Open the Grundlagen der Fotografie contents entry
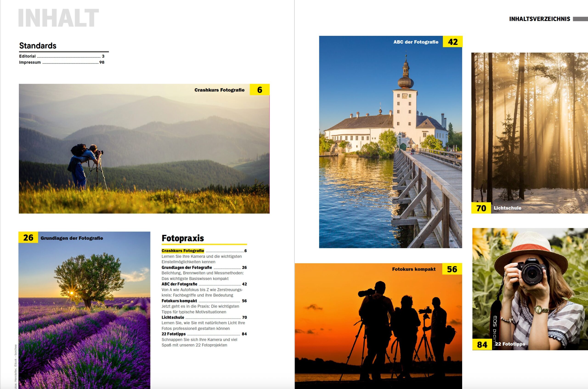The height and width of the screenshot is (389, 588). point(187,267)
